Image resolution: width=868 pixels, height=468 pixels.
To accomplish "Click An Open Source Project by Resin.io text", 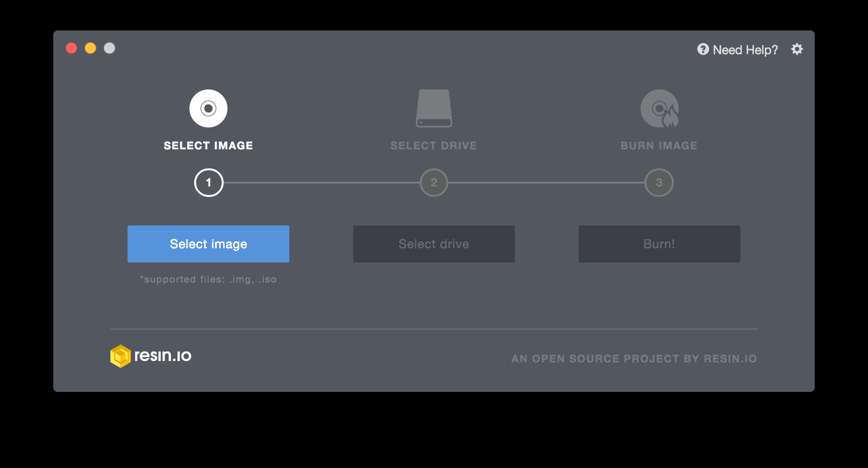I will tap(634, 359).
